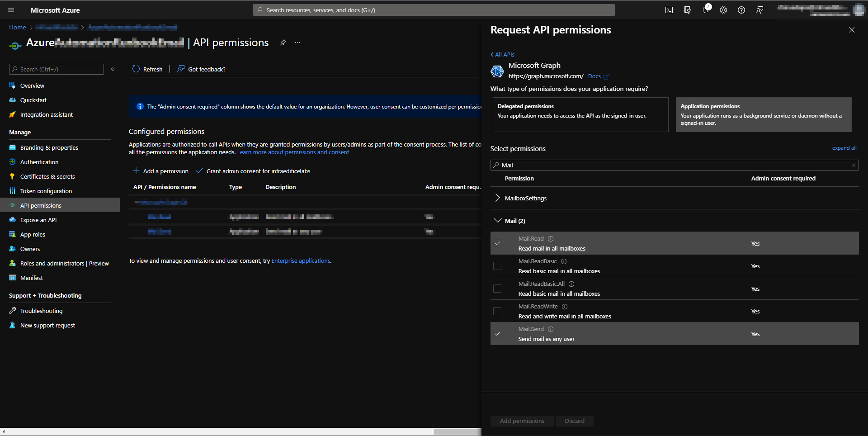The image size is (868, 436).
Task: Show info tooltip for Mail.ReadBasic
Action: pyautogui.click(x=564, y=261)
